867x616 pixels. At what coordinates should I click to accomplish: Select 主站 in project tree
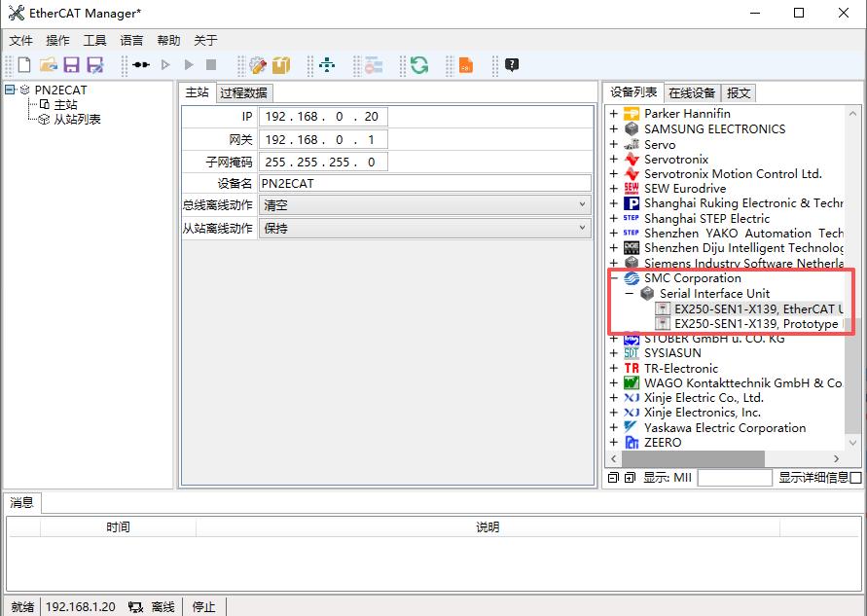tap(65, 104)
